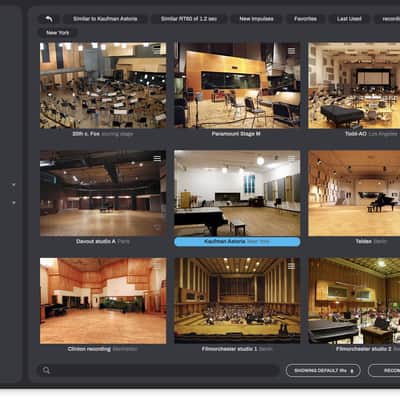
Task: Select the Filmorchester studio 2 thumbnail
Action: [x=354, y=301]
